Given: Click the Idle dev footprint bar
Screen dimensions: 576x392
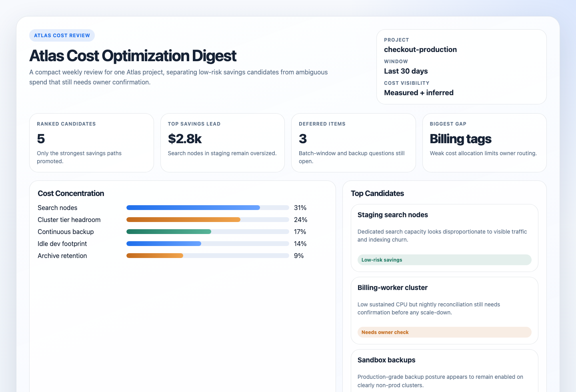Looking at the screenshot, I should point(208,244).
